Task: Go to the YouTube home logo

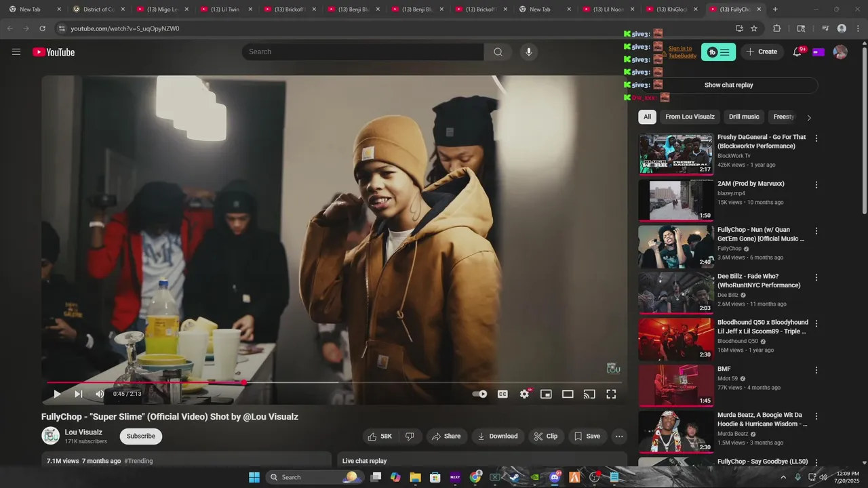Action: [x=54, y=52]
